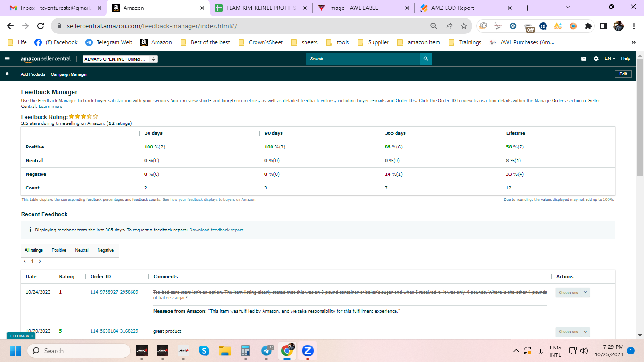Expand the ALWAYS OPEN, INC account selector
Image resolution: width=644 pixels, height=362 pixels.
(x=120, y=59)
